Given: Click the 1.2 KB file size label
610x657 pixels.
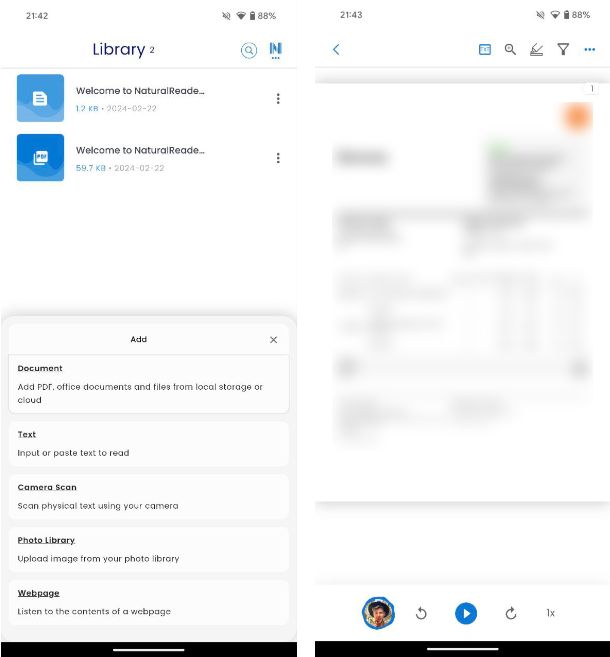Looking at the screenshot, I should (87, 109).
